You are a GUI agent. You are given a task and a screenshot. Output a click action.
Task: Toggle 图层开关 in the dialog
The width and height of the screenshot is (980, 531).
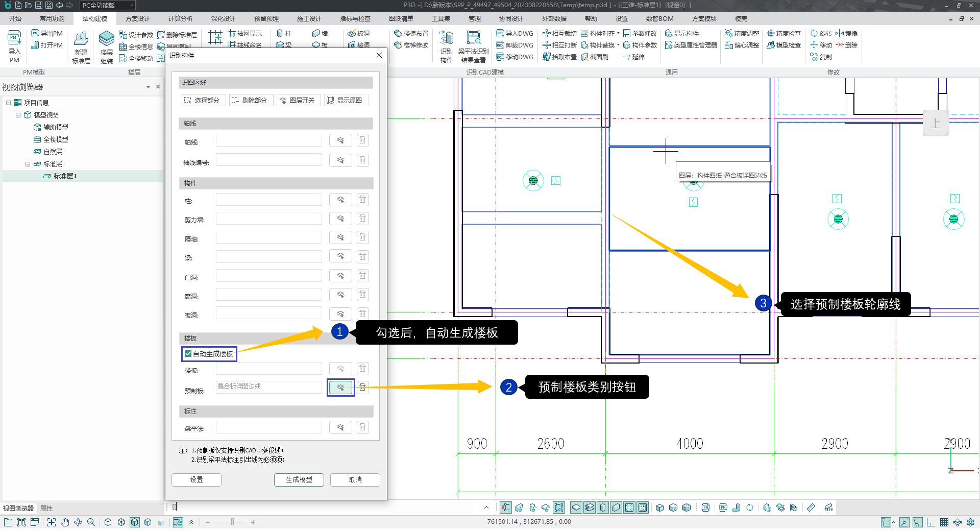pyautogui.click(x=298, y=101)
